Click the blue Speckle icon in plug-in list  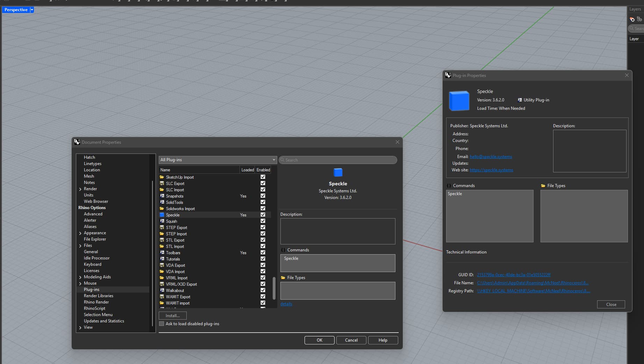pyautogui.click(x=162, y=215)
